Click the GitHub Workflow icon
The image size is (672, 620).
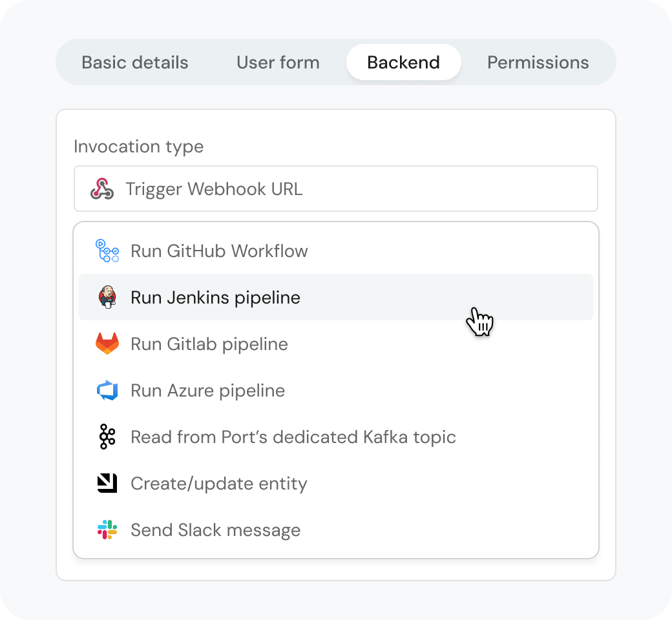(x=107, y=251)
